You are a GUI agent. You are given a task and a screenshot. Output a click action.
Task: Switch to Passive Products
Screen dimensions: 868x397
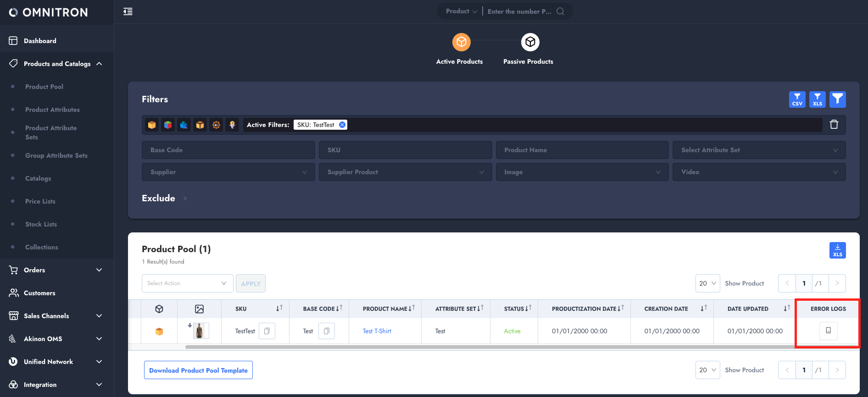[x=530, y=43]
